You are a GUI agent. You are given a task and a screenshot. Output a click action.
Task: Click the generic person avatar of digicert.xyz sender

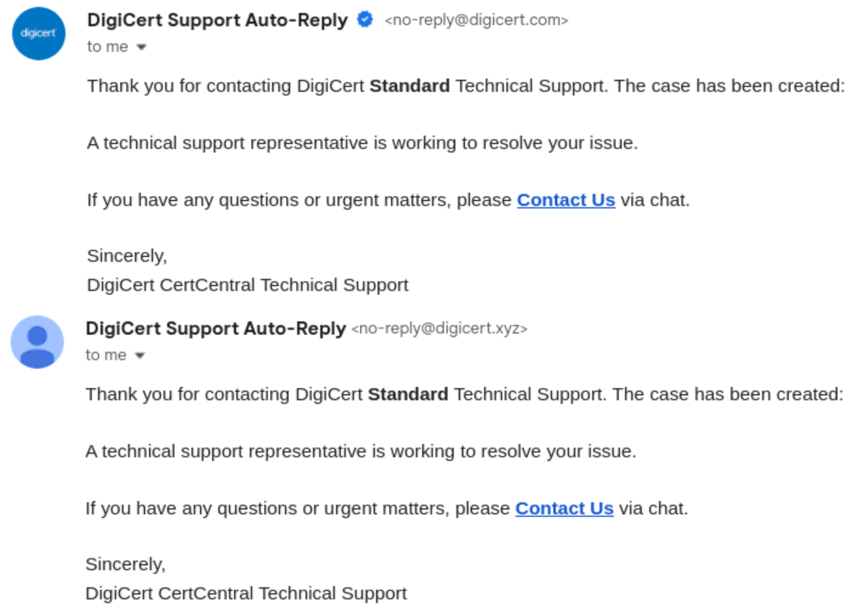[x=37, y=342]
